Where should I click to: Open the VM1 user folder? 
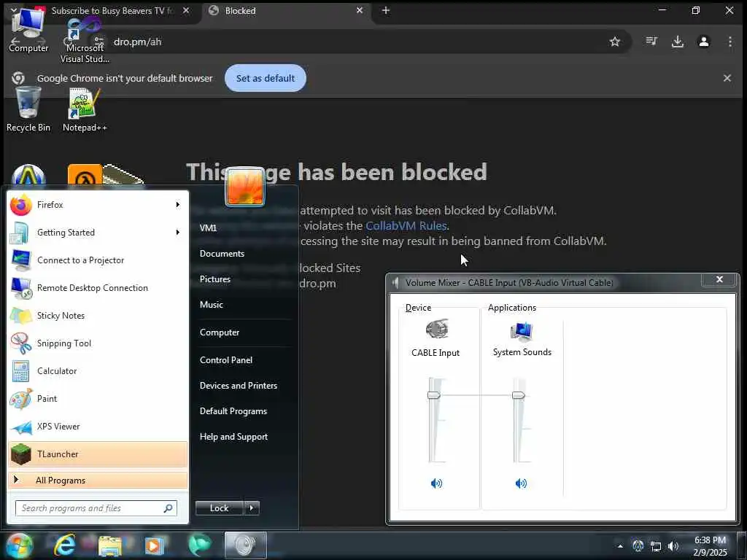[x=208, y=228]
